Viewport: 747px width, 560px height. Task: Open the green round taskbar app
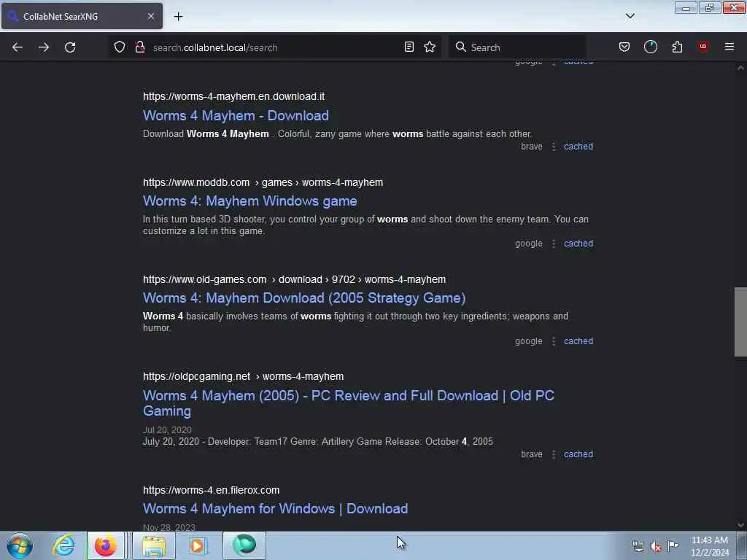pyautogui.click(x=244, y=545)
